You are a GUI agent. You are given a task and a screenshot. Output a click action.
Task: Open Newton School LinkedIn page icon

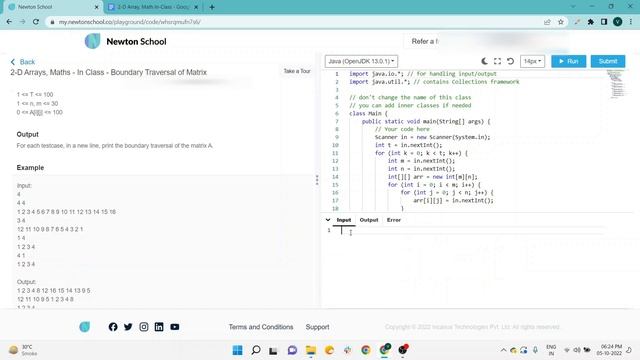tap(159, 327)
